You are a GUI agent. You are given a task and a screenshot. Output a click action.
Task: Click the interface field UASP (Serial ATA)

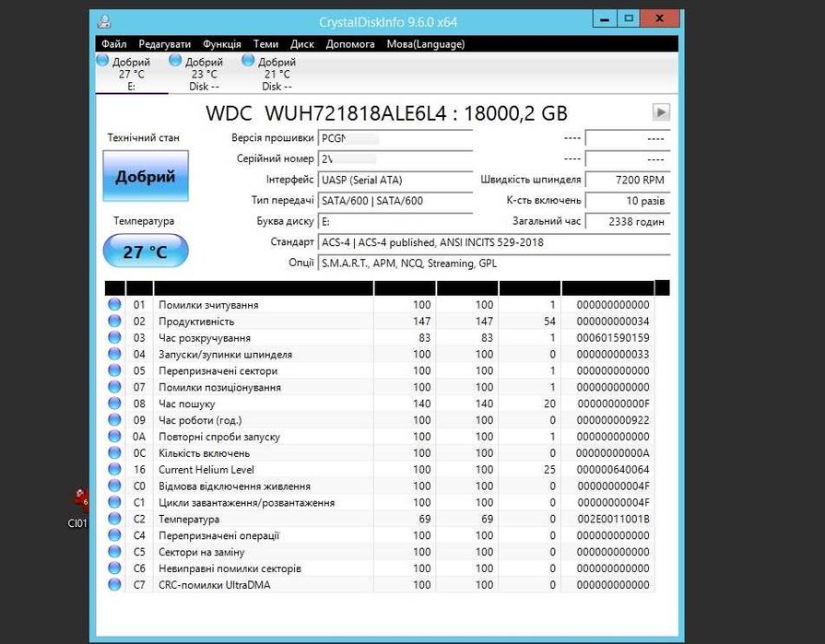(x=395, y=180)
